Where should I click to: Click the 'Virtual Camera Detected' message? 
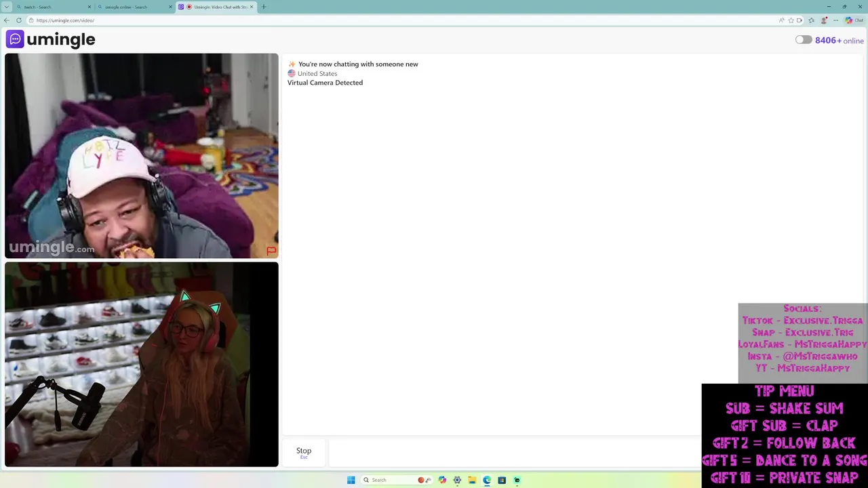coord(325,83)
